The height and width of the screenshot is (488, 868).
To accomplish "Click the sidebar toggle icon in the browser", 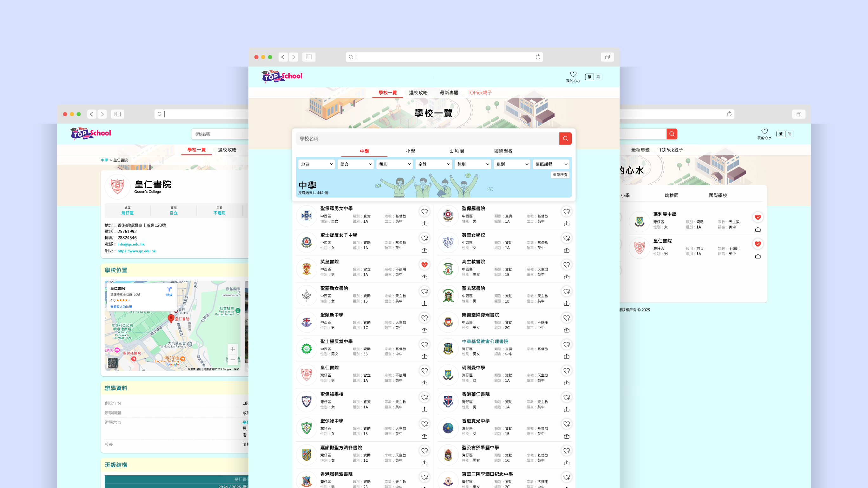I will (309, 57).
